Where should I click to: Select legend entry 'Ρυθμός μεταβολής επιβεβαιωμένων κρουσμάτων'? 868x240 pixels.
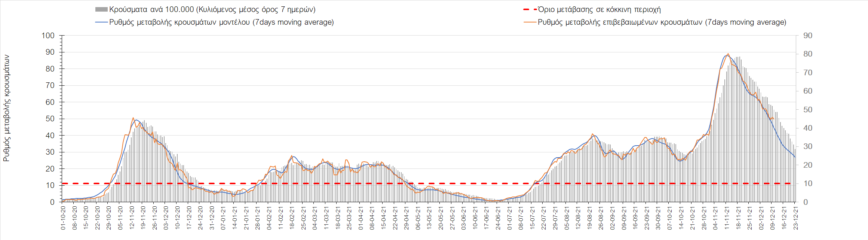click(662, 22)
